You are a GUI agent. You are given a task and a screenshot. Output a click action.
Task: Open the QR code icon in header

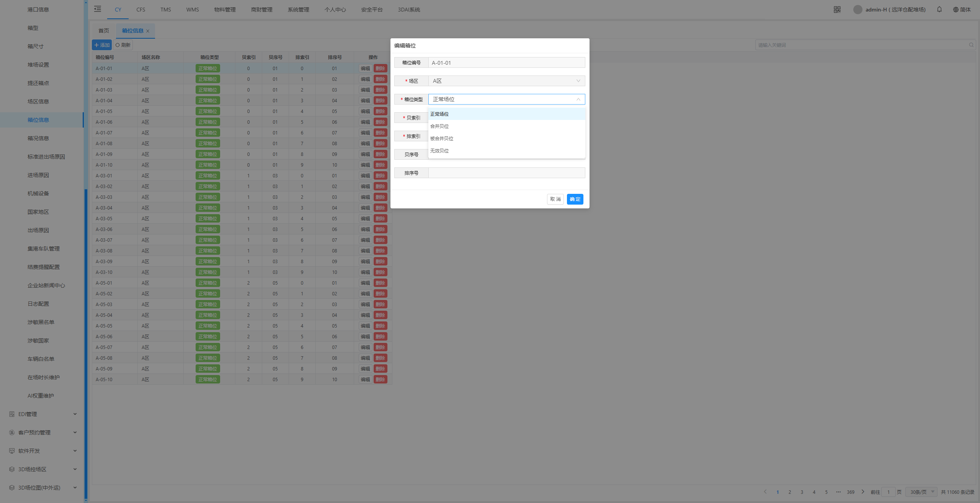point(837,10)
